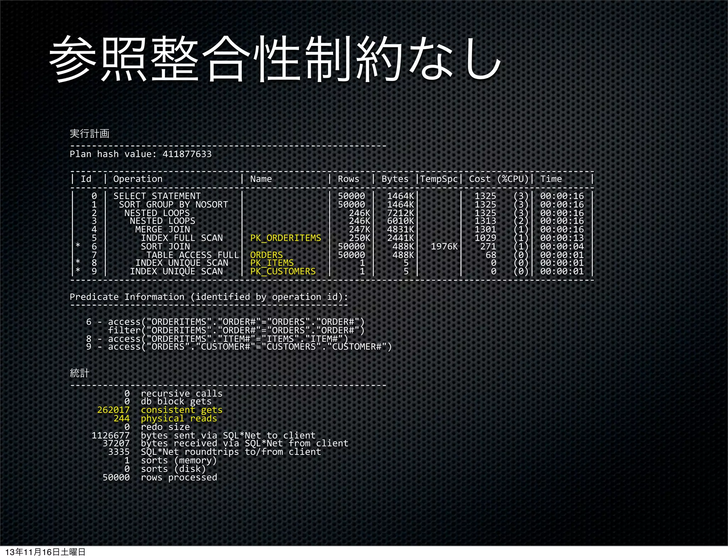This screenshot has height=560, width=728.
Task: Click the filter predicate line for id 6
Action: pyautogui.click(x=236, y=330)
